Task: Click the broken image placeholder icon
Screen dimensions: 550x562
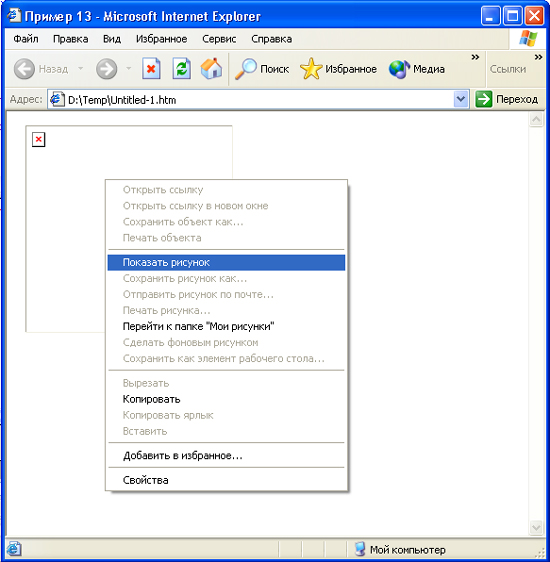Action: (39, 139)
